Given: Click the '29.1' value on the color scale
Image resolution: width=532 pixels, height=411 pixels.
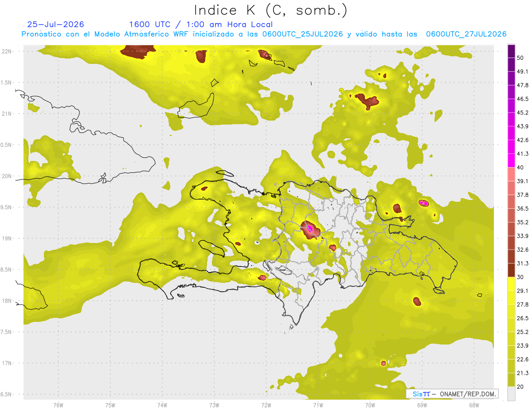Looking at the screenshot, I should coord(523,291).
